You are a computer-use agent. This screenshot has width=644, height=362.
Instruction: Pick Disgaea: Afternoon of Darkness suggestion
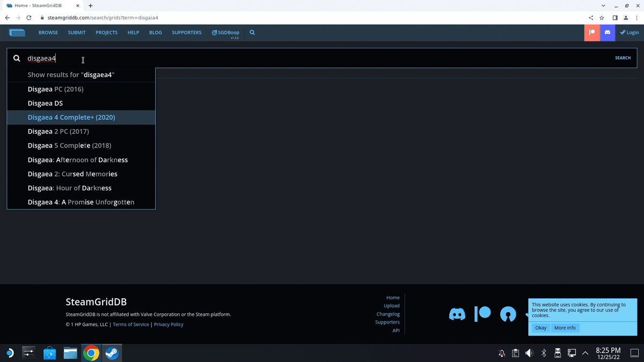point(81,160)
